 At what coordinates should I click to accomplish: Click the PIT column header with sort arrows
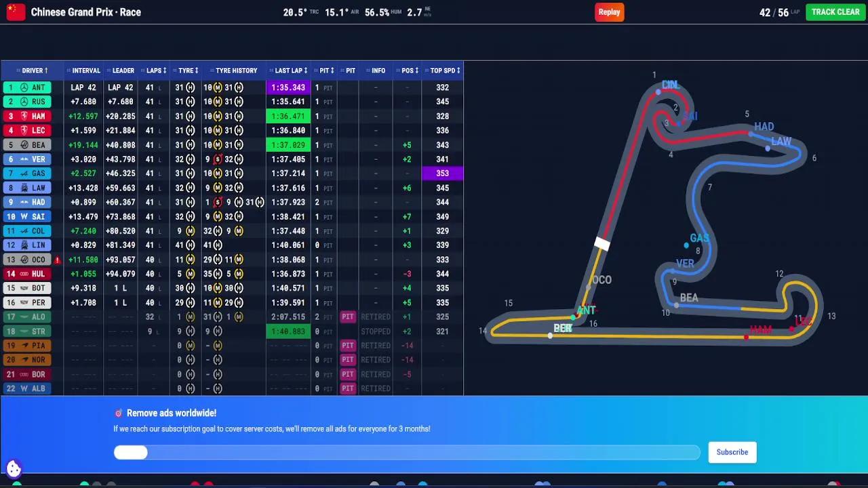click(x=324, y=70)
